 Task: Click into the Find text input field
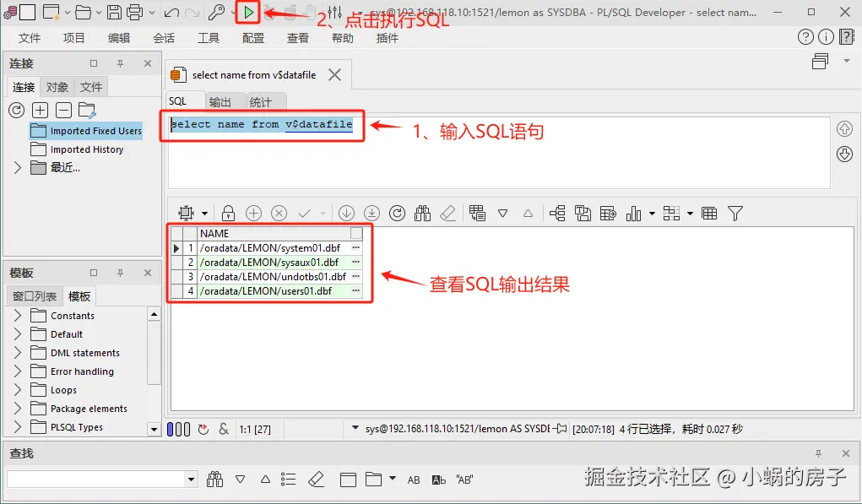point(96,480)
